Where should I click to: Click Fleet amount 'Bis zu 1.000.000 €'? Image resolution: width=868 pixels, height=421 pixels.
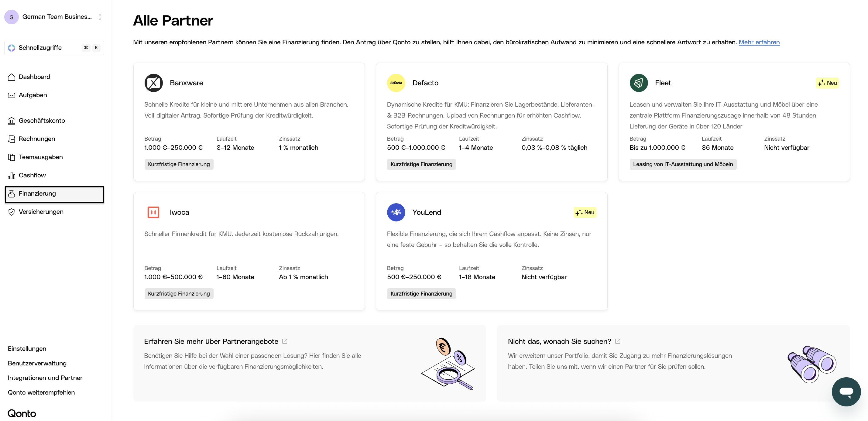tap(657, 148)
